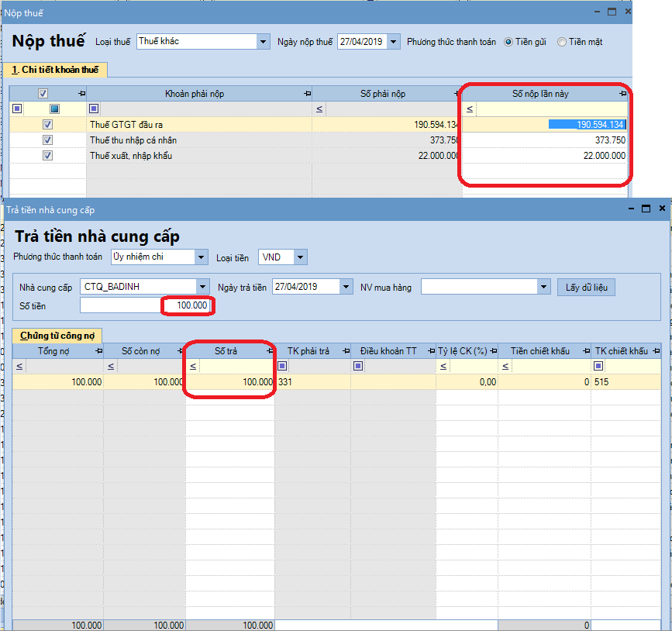Open filter operator icon under TK phải trả
672x631 pixels.
coord(282,366)
